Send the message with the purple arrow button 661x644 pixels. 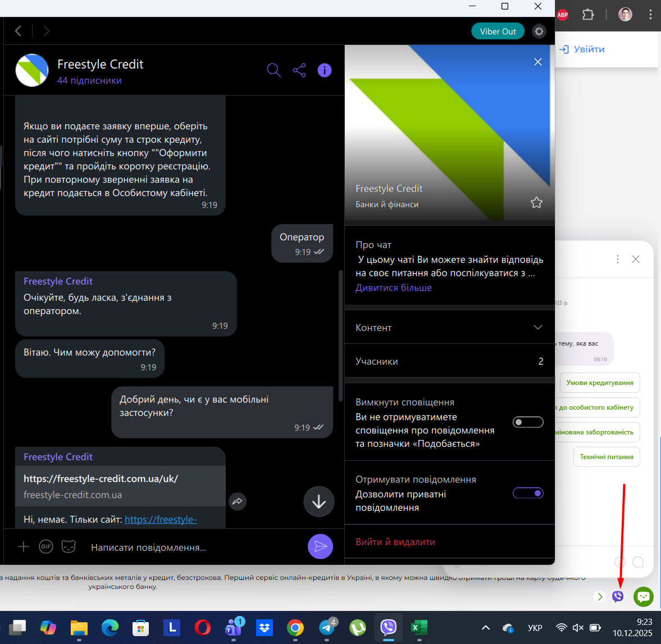point(320,547)
